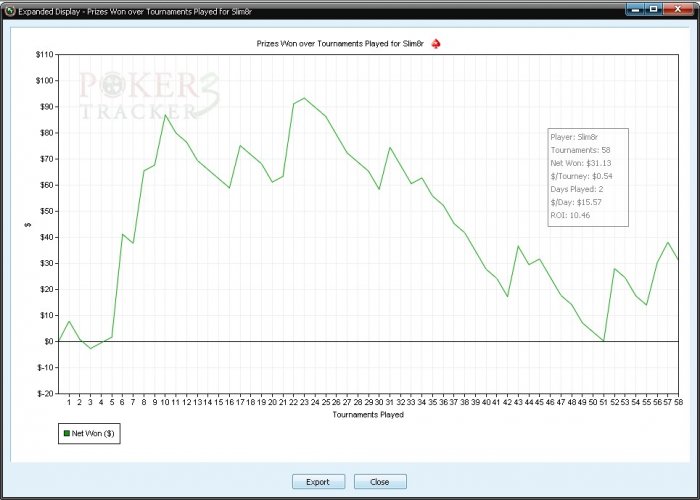700x500 pixels.
Task: Click the green Net Won legend swatch
Action: 67,433
